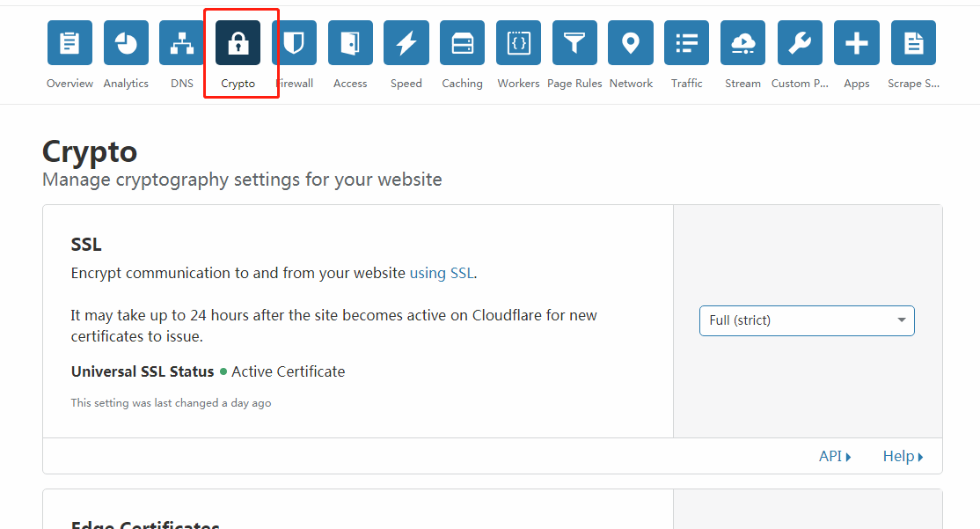Select the Crypto padlock icon

(x=238, y=43)
